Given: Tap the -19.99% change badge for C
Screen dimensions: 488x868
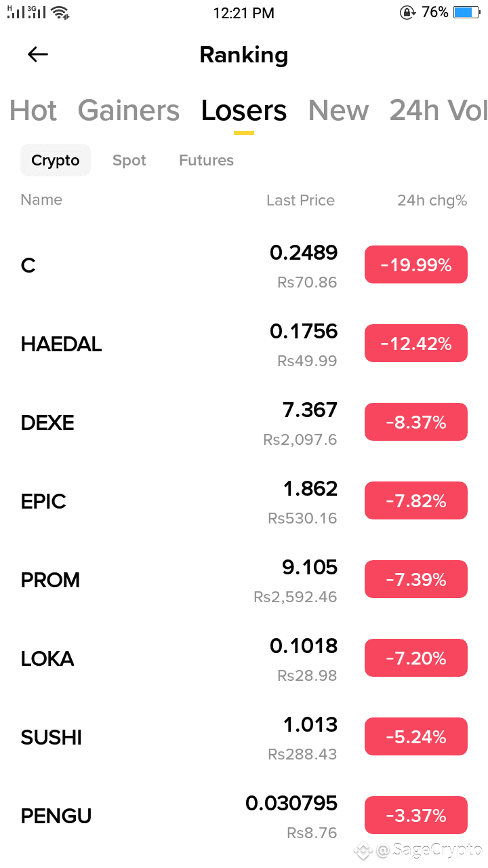Looking at the screenshot, I should click(416, 264).
